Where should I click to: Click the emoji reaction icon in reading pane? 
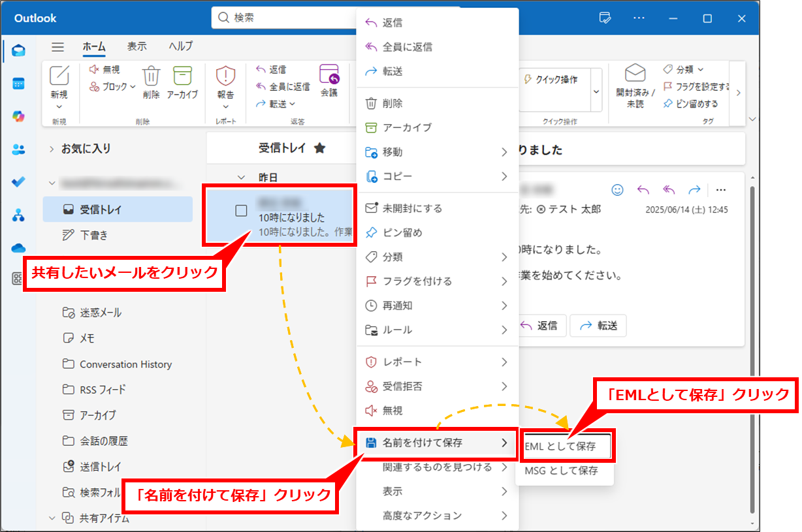617,190
